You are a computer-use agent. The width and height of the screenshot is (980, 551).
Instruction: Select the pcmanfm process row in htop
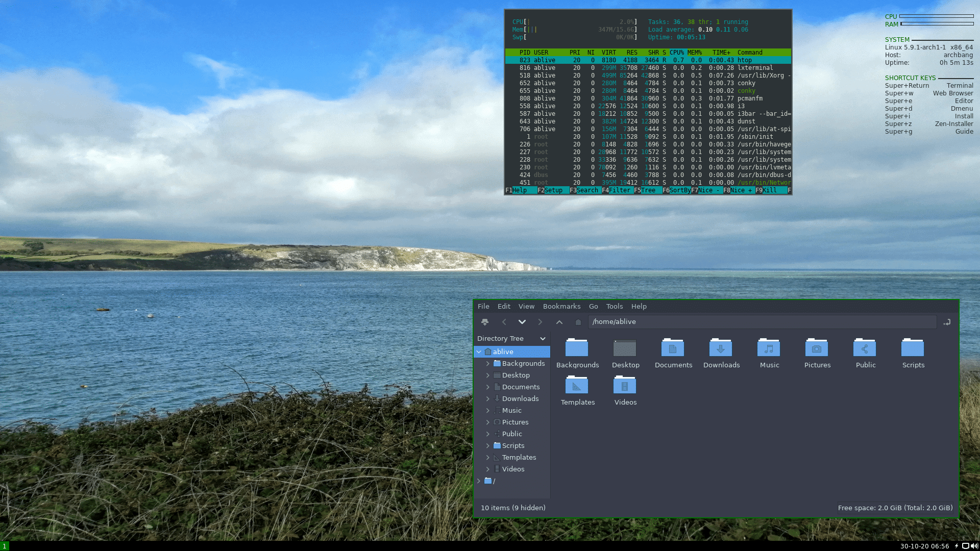tap(648, 98)
